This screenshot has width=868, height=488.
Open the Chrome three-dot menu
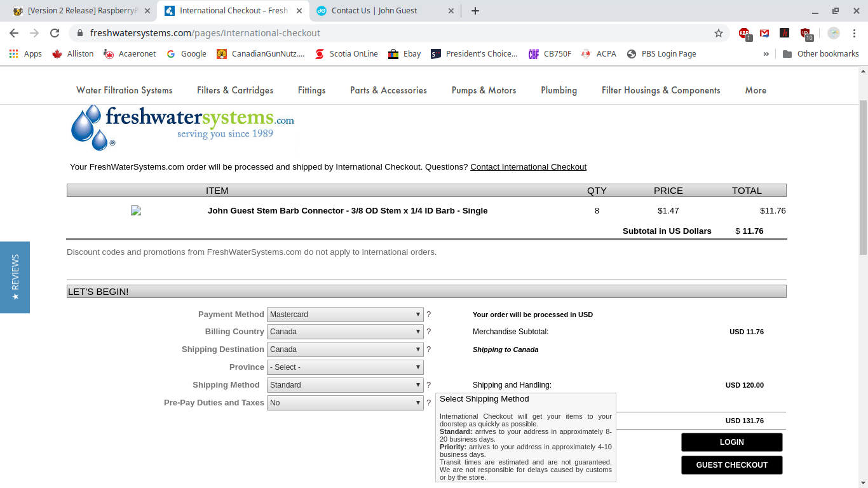854,33
